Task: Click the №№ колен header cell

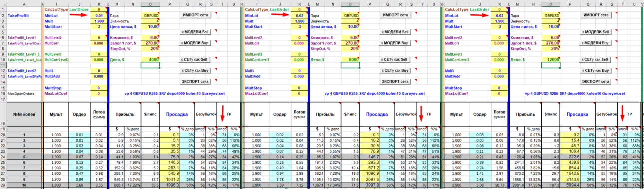Action: coord(24,114)
